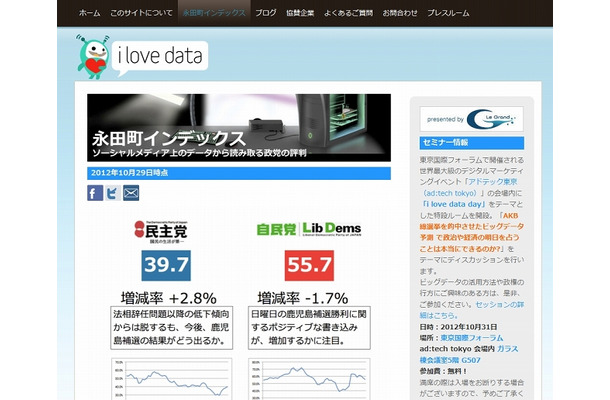Follow the 東京国際フォーラム venue link

(x=472, y=338)
